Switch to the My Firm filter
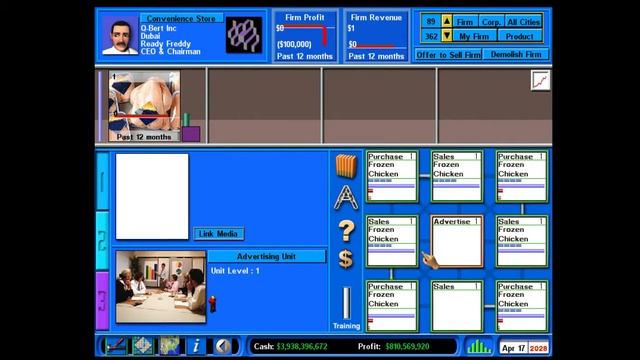The width and height of the screenshot is (640, 360). click(474, 36)
